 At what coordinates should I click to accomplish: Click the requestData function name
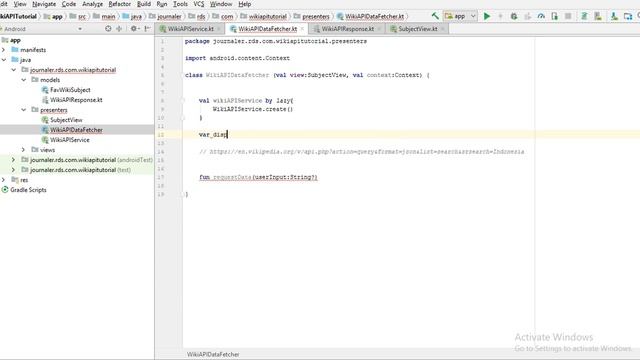pos(232,177)
